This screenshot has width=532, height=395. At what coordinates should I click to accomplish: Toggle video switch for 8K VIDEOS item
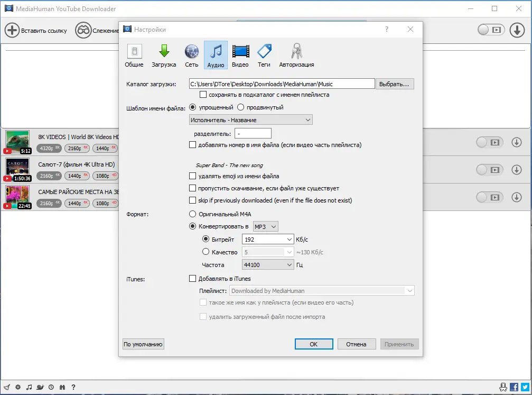(x=489, y=142)
